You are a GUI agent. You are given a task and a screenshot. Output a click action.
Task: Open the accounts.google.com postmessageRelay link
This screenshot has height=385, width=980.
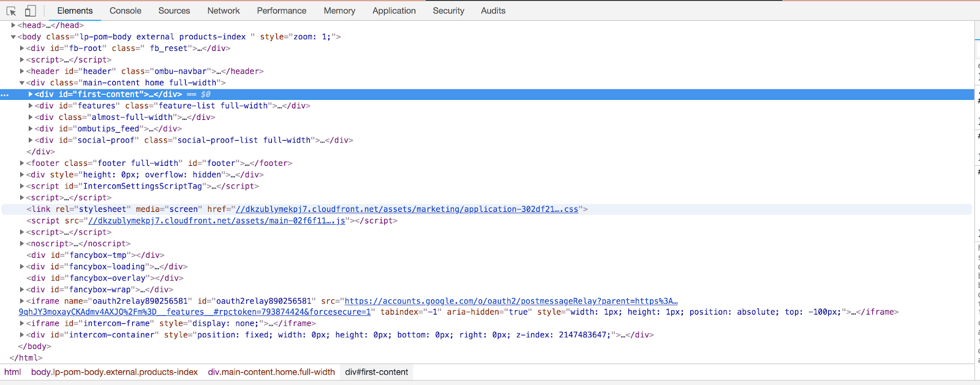511,301
